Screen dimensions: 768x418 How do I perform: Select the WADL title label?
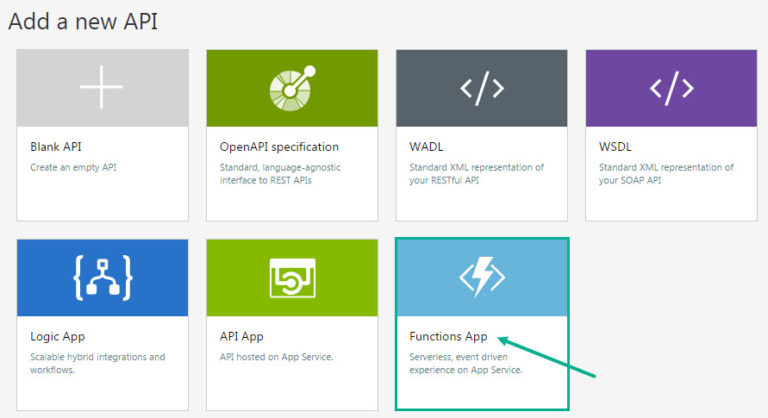pos(426,147)
